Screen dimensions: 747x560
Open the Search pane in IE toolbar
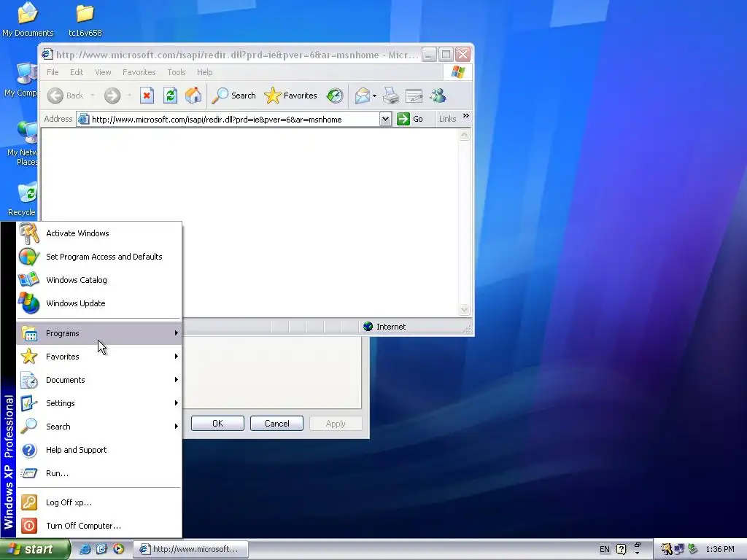(x=234, y=96)
